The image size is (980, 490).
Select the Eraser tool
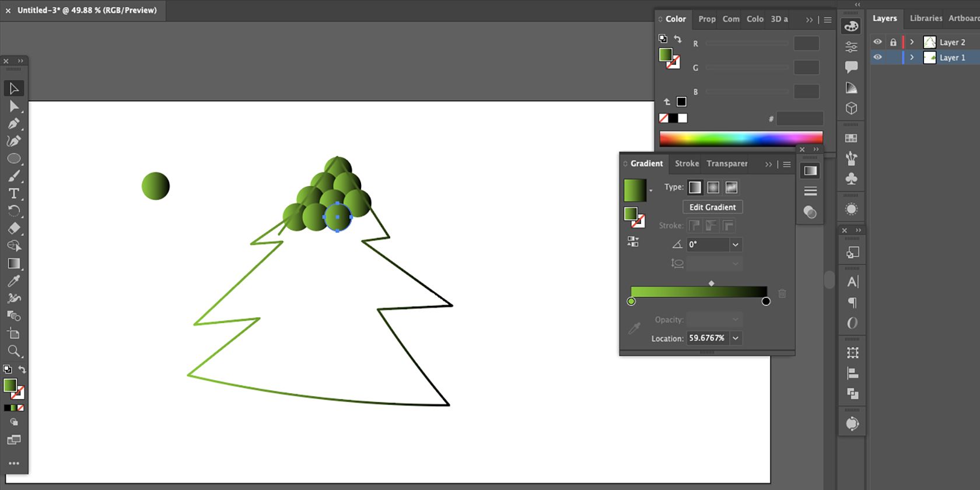click(x=14, y=228)
